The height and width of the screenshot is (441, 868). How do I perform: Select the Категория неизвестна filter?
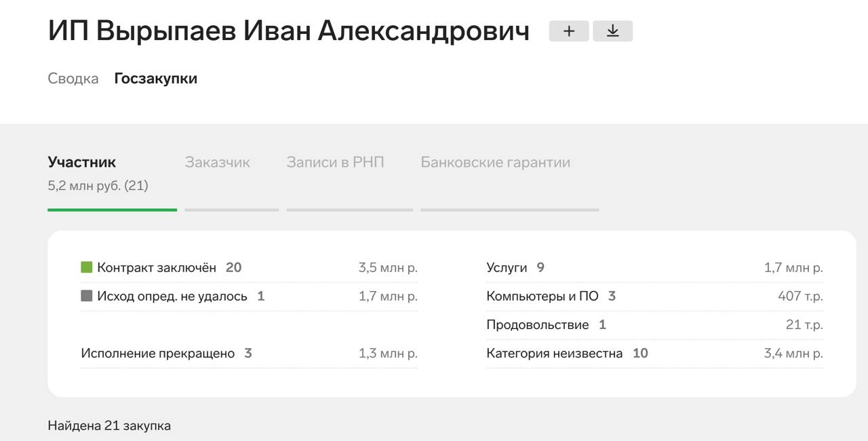554,353
